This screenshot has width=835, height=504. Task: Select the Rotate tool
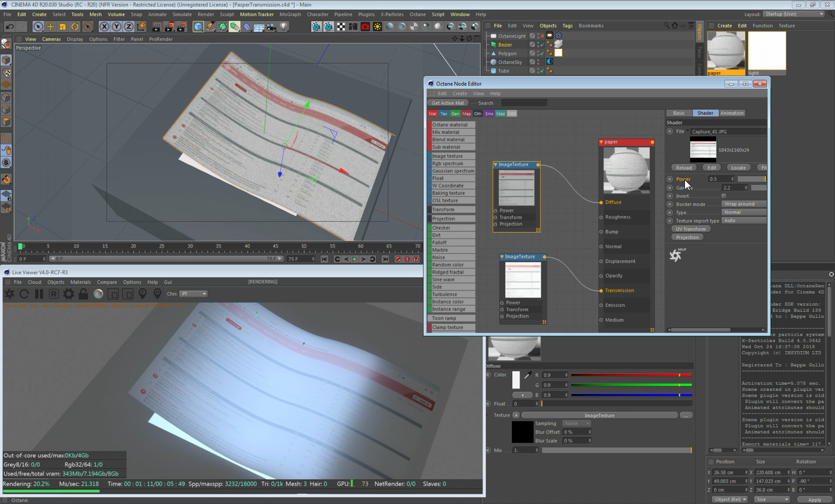(75, 26)
